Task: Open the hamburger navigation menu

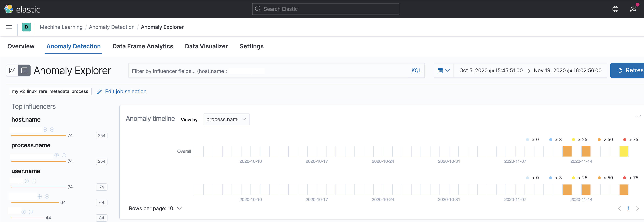Action: click(x=9, y=27)
